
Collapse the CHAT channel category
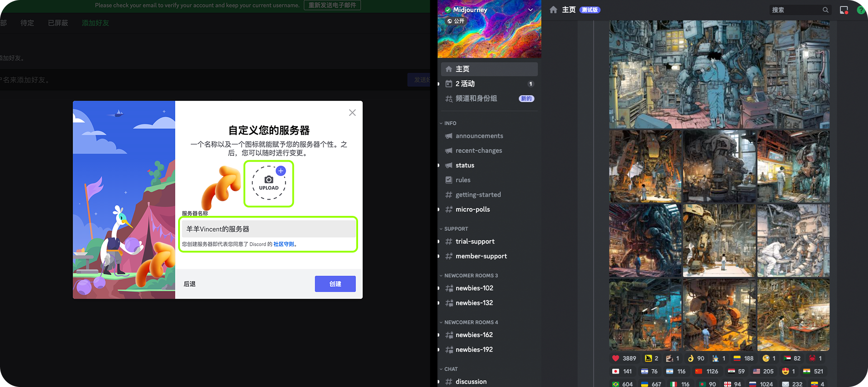pos(449,369)
